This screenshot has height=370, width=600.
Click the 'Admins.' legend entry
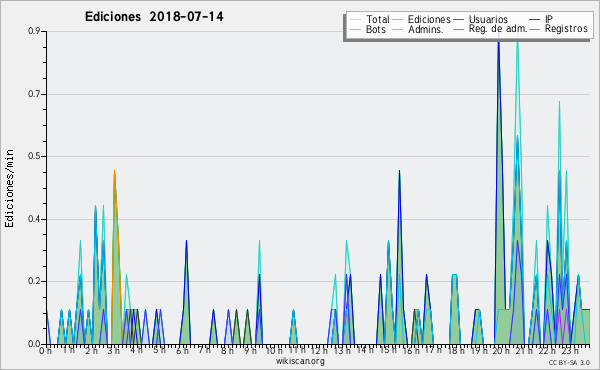[418, 29]
